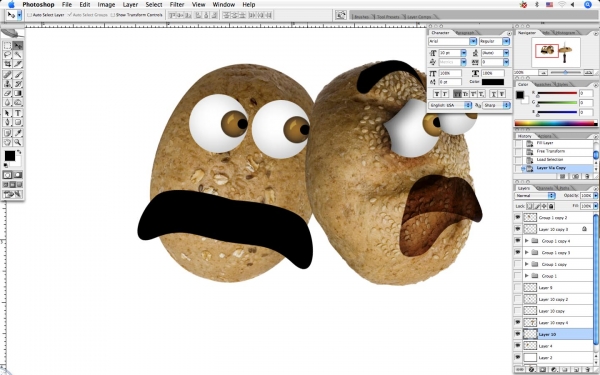Select the Notes tool
Image resolution: width=600 pixels, height=375 pixels.
(7, 133)
